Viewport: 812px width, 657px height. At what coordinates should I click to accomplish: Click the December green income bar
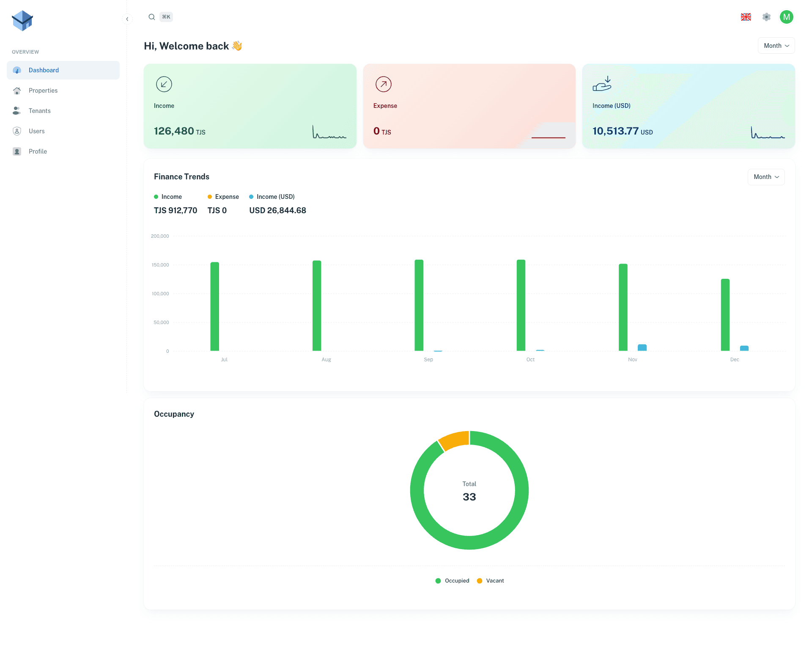tap(725, 315)
